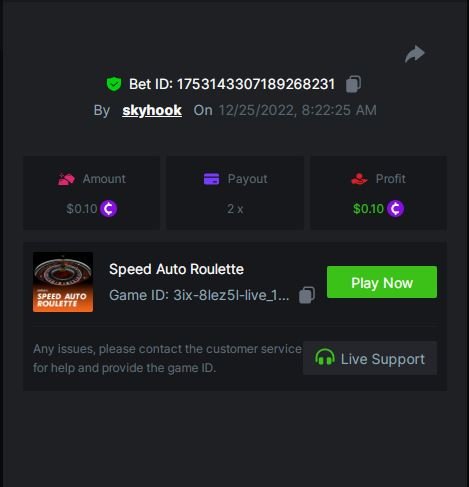
Task: Click the purple coin beside Profit value
Action: (x=396, y=209)
